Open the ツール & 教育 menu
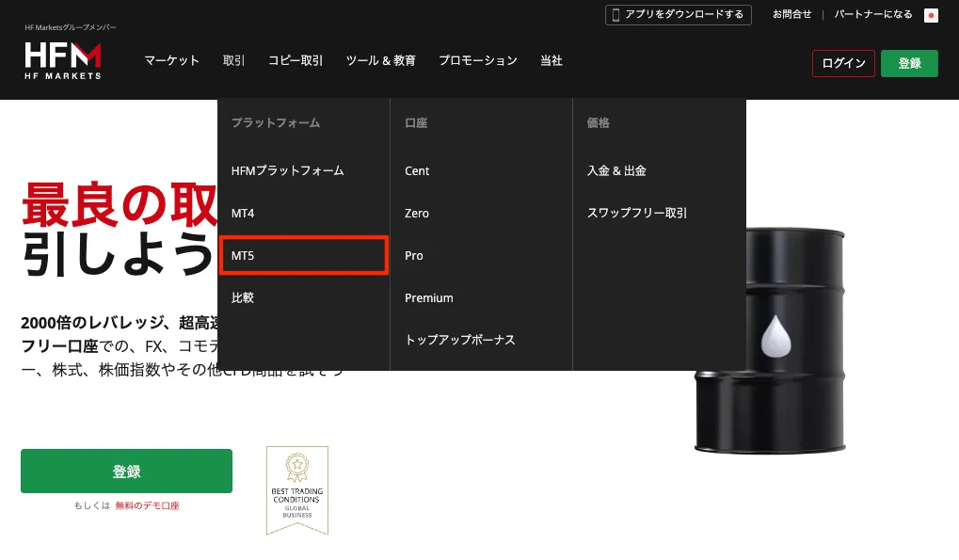959x560 pixels. pyautogui.click(x=380, y=60)
